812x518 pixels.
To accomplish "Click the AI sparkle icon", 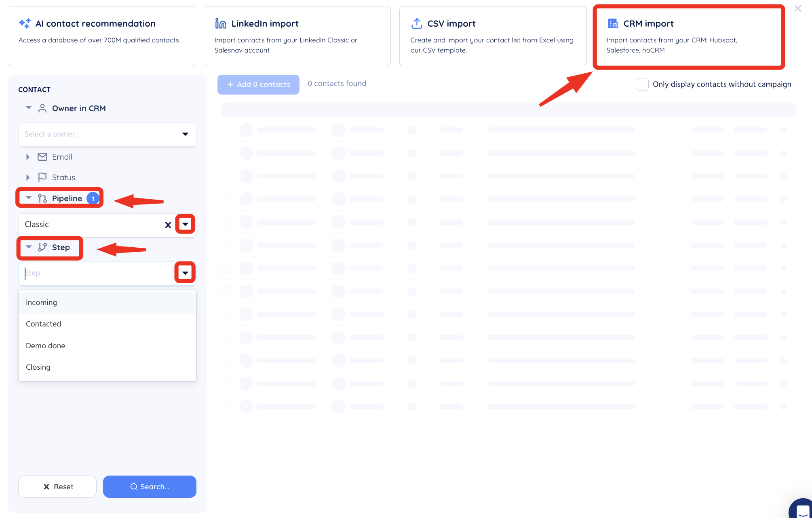I will point(25,23).
